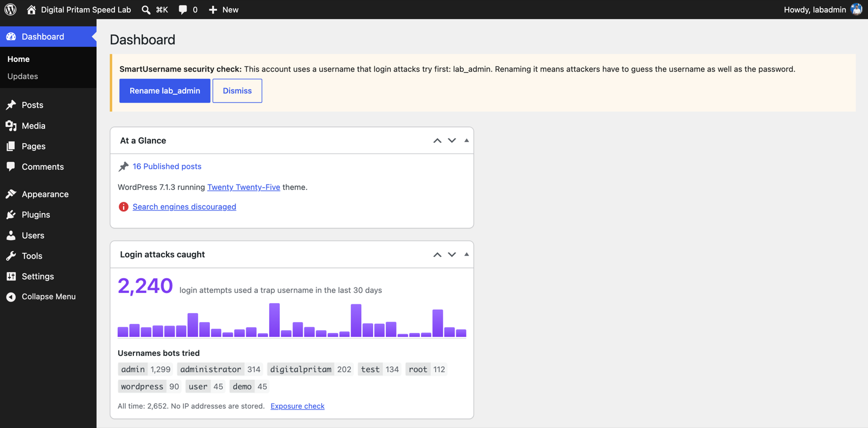Click the administrator 314 username tag
The width and height of the screenshot is (868, 428).
[x=220, y=369]
